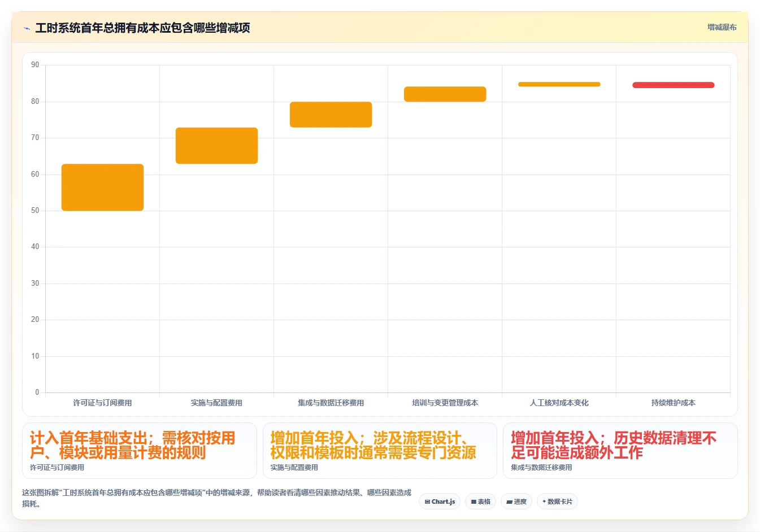This screenshot has height=532, width=760.
Task: Select the 数据卡片 tag chip
Action: click(x=557, y=502)
